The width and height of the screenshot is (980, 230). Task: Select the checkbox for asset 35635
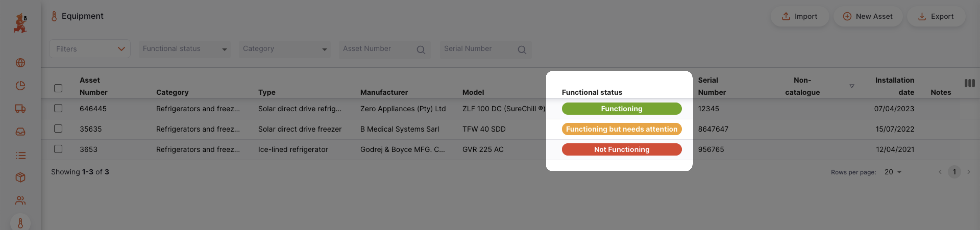pyautogui.click(x=58, y=129)
